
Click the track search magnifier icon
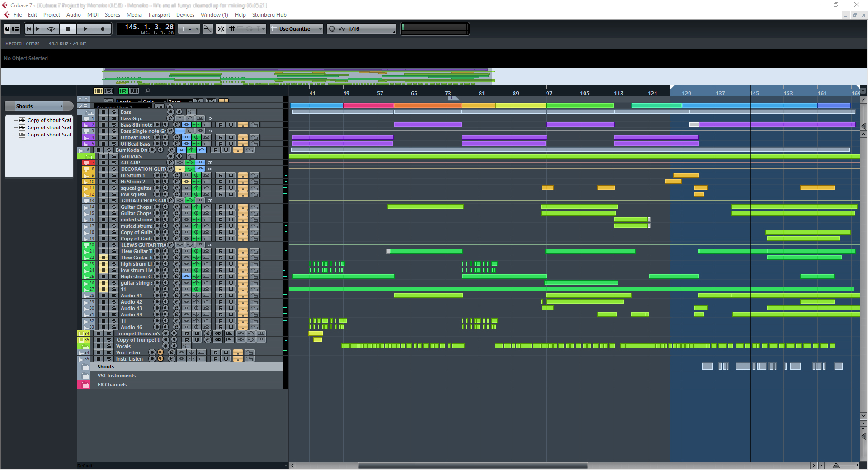(148, 91)
